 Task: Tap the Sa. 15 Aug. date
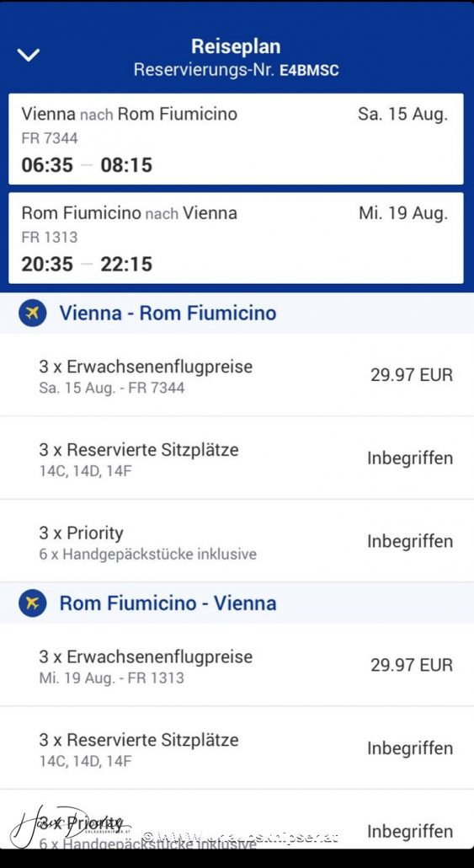(x=402, y=114)
